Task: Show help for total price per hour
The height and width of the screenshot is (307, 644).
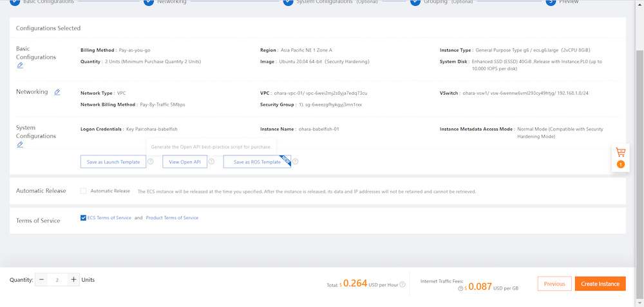Action: 402,284
